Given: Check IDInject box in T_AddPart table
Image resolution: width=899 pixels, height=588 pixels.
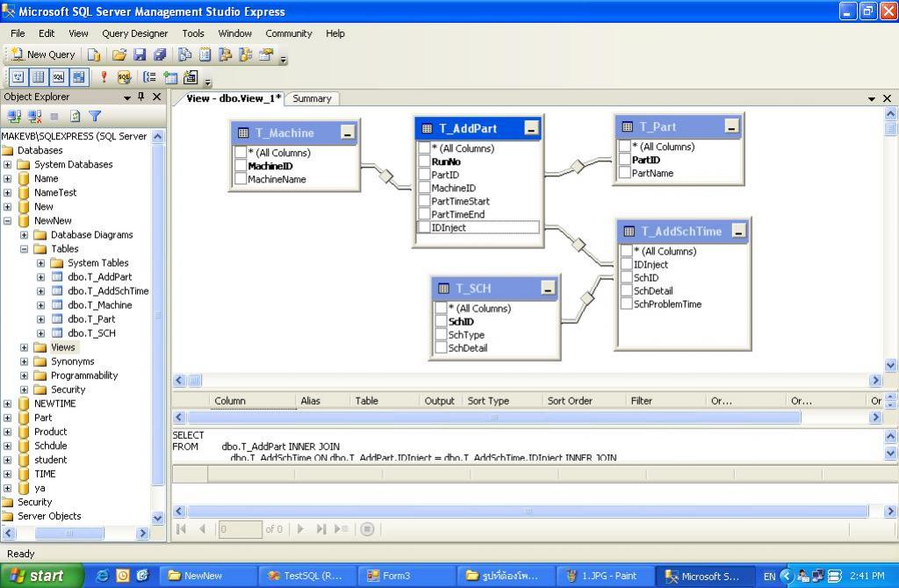Looking at the screenshot, I should (424, 227).
